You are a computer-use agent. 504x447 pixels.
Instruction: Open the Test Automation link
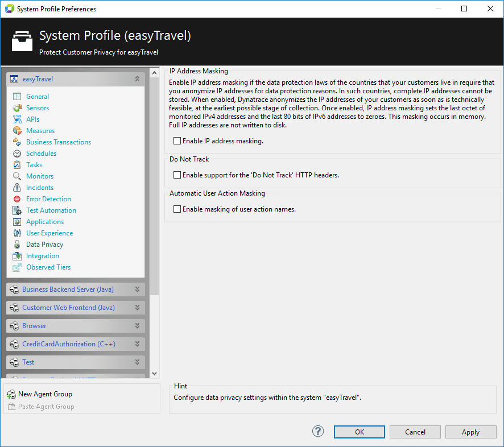[x=51, y=210]
